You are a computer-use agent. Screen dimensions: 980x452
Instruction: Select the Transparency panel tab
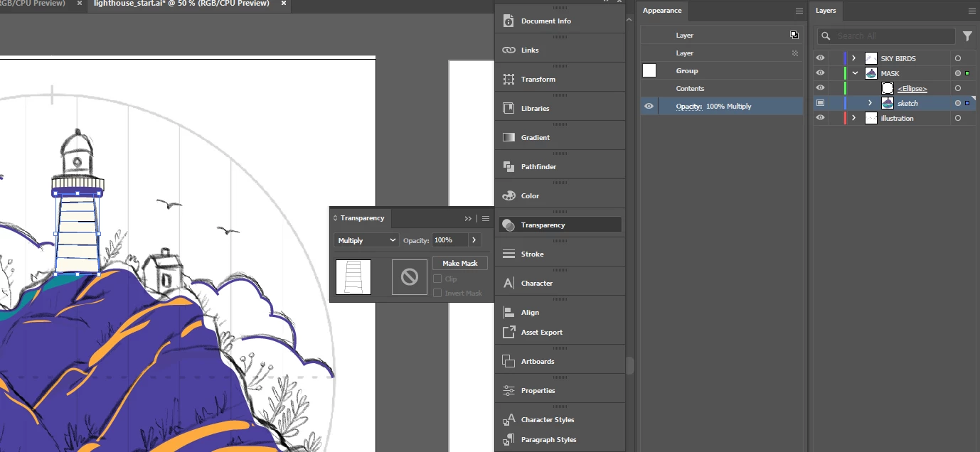click(362, 218)
